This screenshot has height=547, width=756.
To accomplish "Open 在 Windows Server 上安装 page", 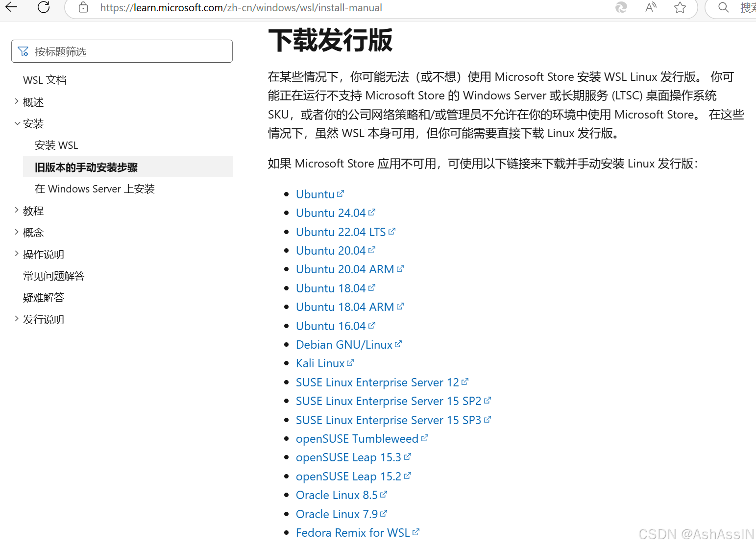I will pos(95,189).
